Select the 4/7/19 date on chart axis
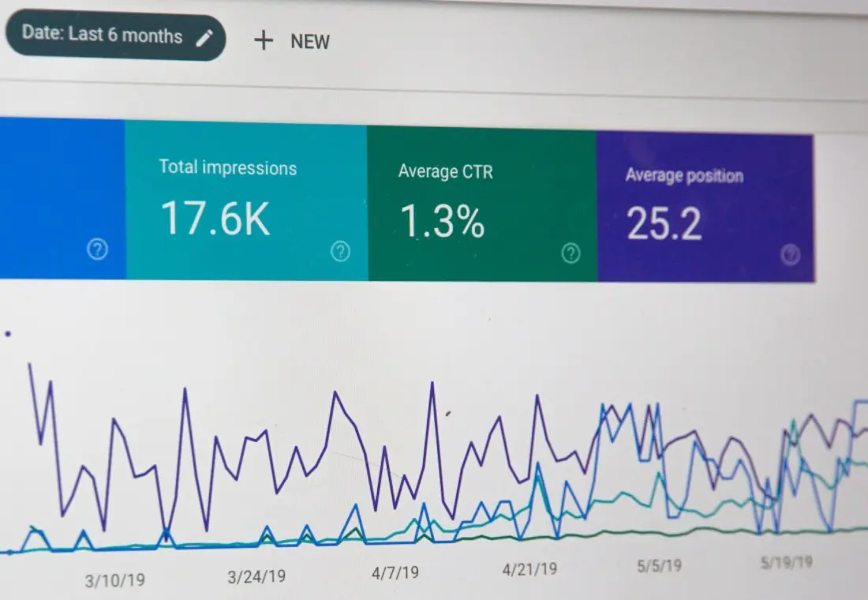The height and width of the screenshot is (600, 868). 394,572
